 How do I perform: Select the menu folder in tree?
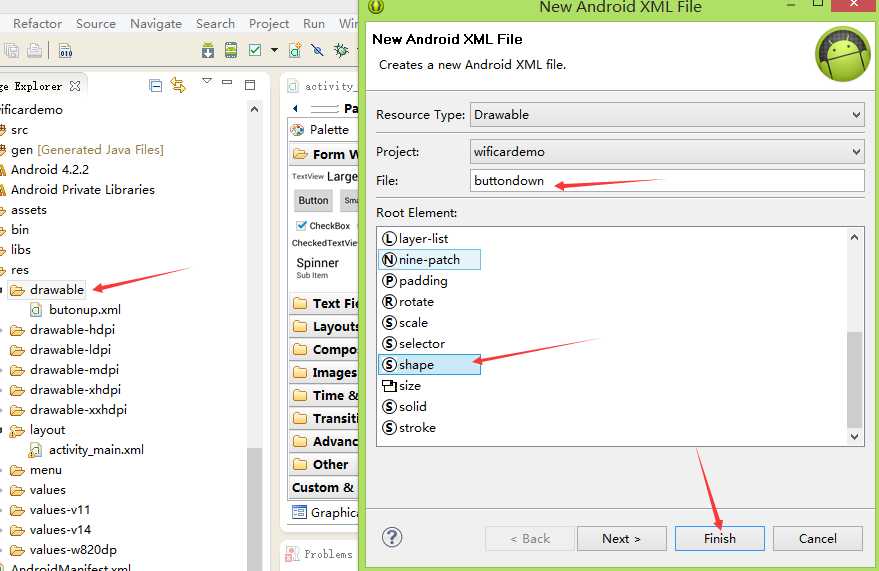pyautogui.click(x=36, y=470)
